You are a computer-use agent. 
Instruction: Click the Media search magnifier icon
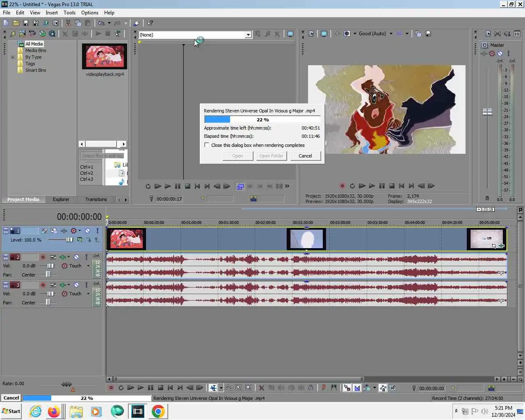(x=52, y=34)
